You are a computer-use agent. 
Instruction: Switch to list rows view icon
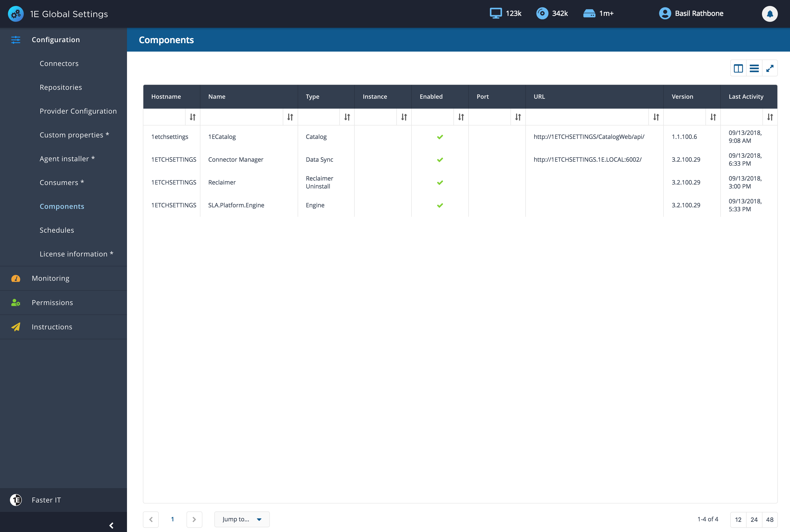pyautogui.click(x=754, y=68)
